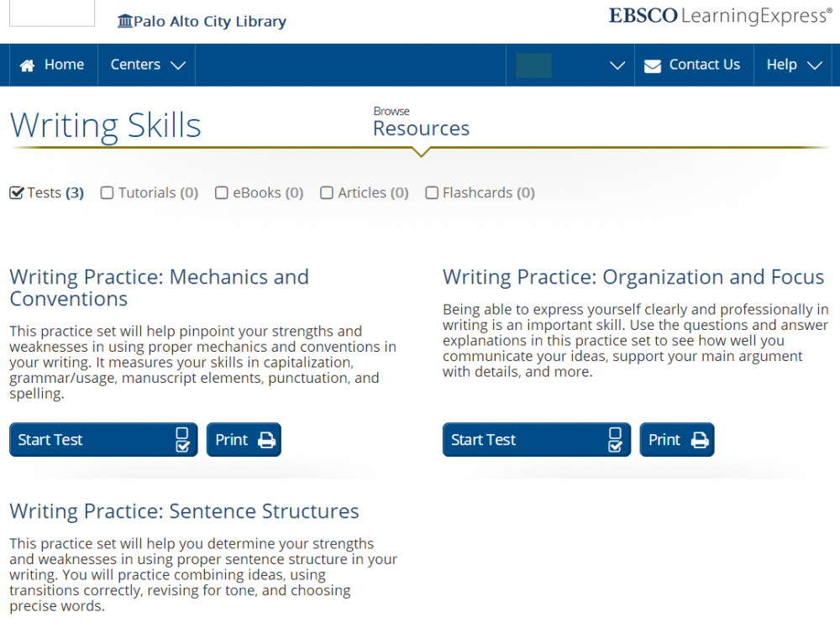The height and width of the screenshot is (628, 840).
Task: Open Writing Practice: Organization and Focus title
Action: tap(633, 277)
